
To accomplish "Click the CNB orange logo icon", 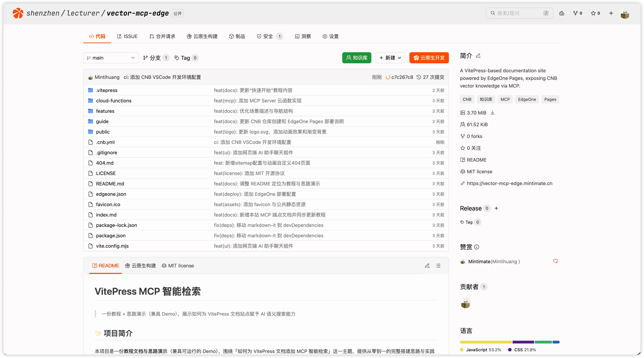I will (x=18, y=13).
